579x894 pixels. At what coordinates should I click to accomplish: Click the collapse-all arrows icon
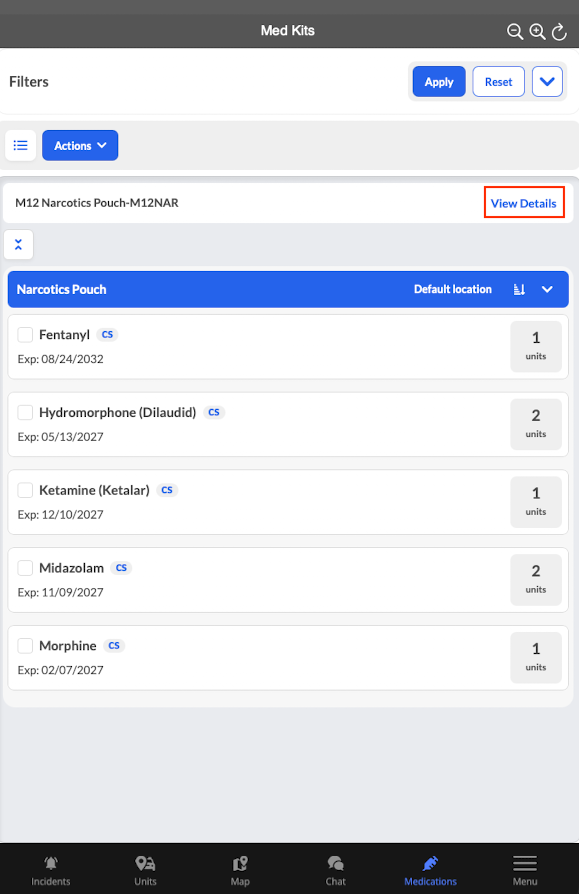point(18,245)
